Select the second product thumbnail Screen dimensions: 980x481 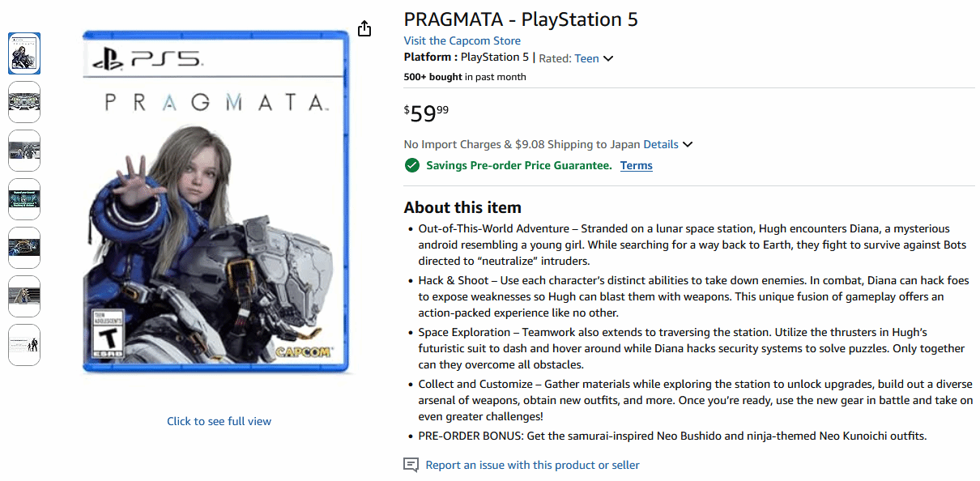(24, 102)
